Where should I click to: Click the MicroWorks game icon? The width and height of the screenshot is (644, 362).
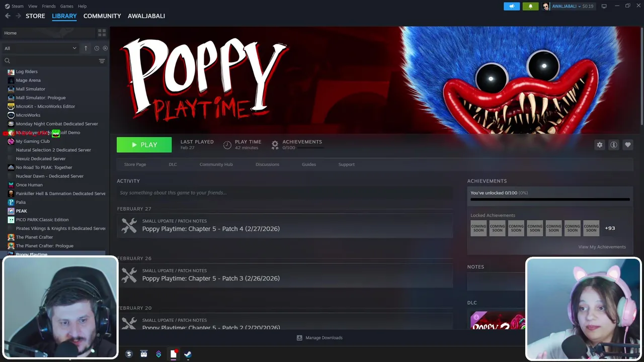[x=11, y=115]
